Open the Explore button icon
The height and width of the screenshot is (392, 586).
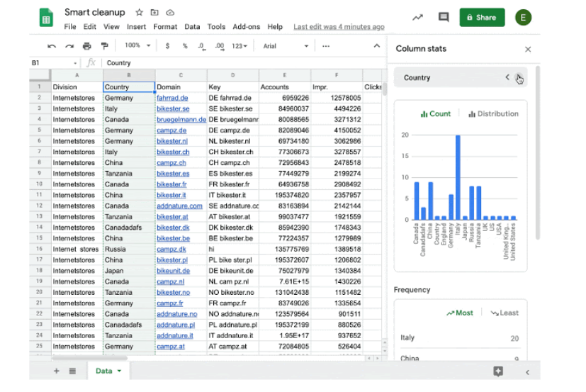pos(498,371)
